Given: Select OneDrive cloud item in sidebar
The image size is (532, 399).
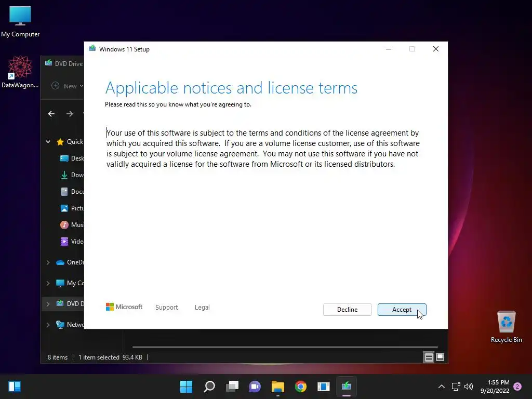Looking at the screenshot, I should (70, 262).
